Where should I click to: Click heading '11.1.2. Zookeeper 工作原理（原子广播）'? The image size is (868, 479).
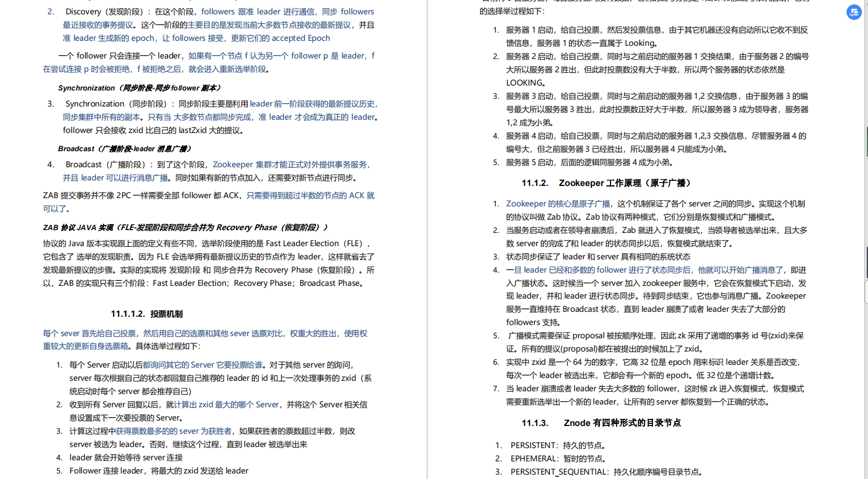(x=606, y=183)
